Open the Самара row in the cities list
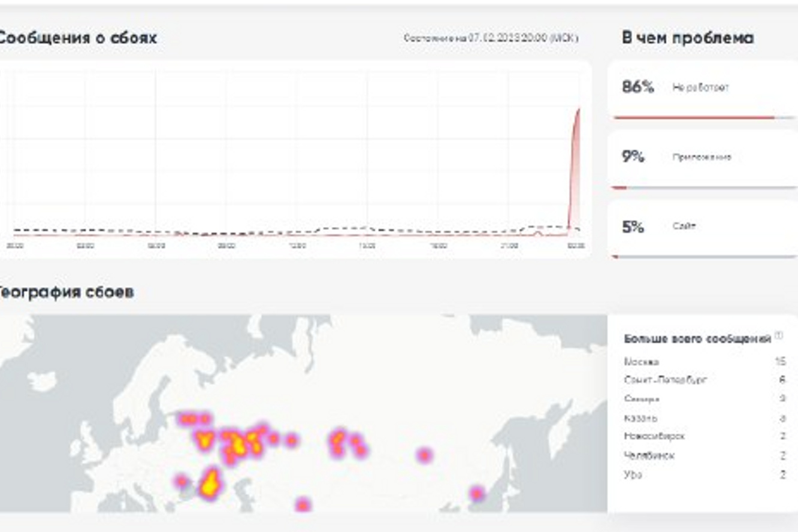798x532 pixels. click(x=642, y=399)
